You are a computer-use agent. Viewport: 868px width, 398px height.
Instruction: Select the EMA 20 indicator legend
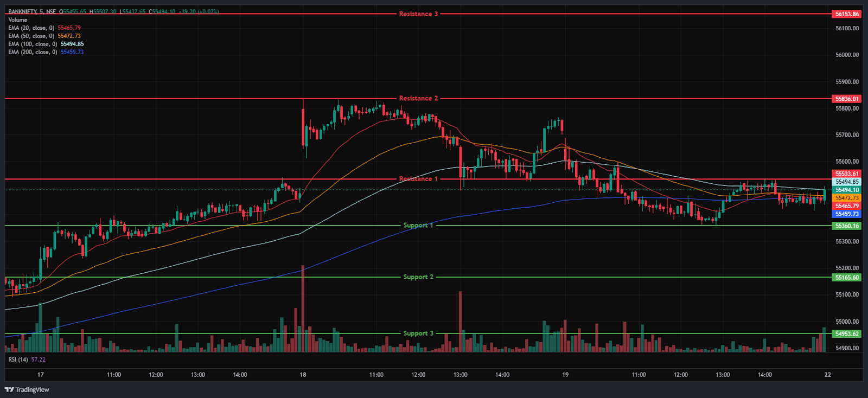(31, 28)
